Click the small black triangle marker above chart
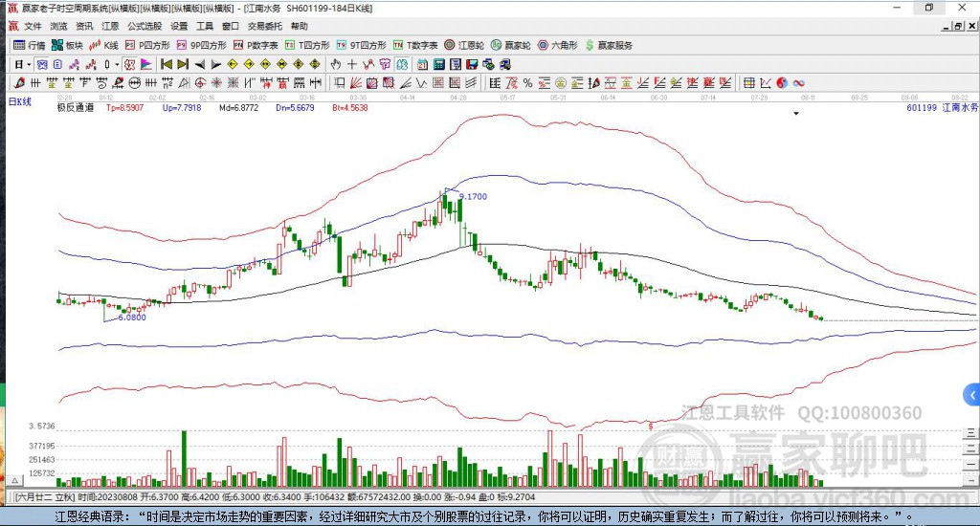This screenshot has height=526, width=980. 796,114
